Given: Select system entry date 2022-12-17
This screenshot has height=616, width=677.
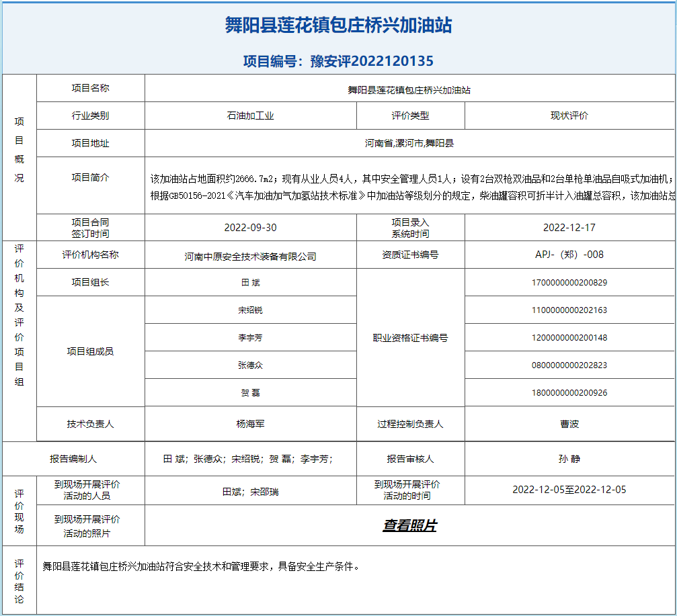Looking at the screenshot, I should 569,227.
